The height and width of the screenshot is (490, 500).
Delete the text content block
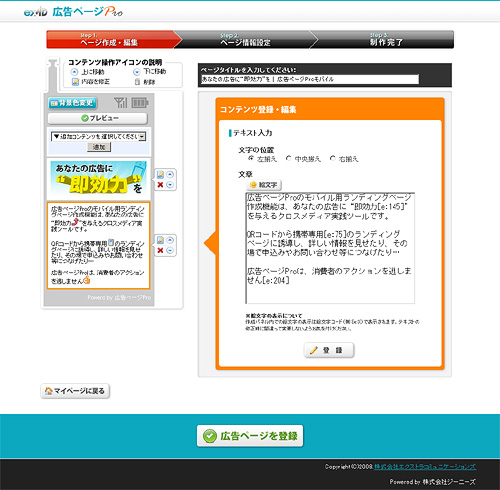160,250
